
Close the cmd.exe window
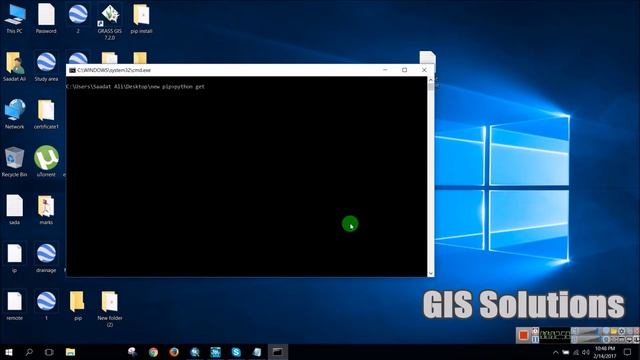click(x=424, y=70)
